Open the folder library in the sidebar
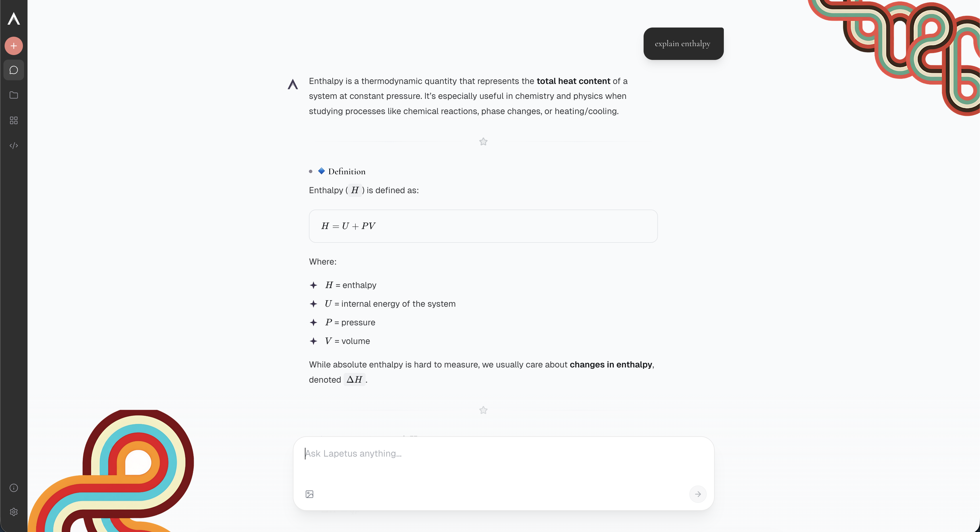Viewport: 980px width, 532px height. pos(14,95)
